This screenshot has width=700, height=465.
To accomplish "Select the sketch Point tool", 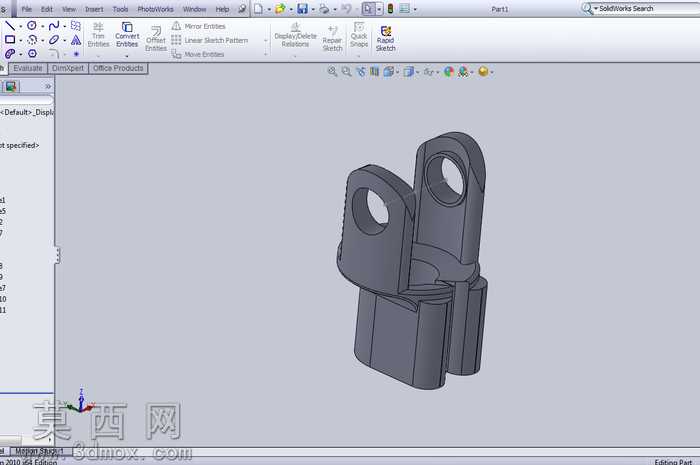I will click(x=76, y=54).
